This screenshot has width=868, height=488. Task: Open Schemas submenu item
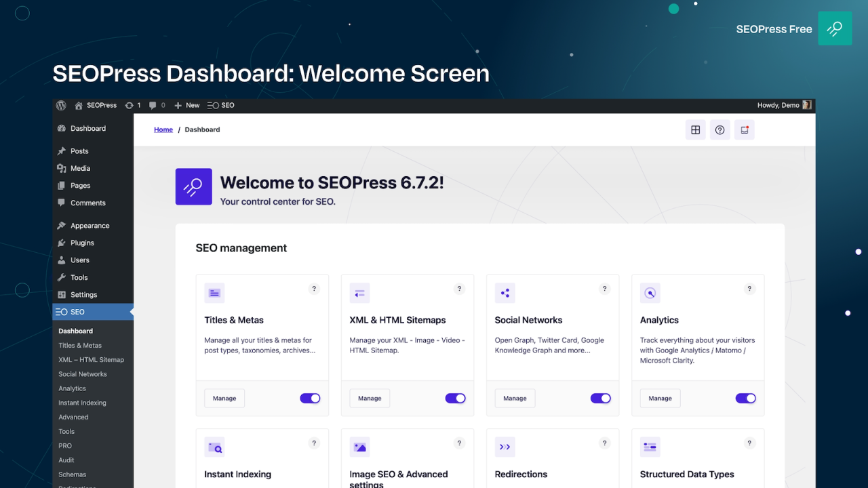pos(72,474)
